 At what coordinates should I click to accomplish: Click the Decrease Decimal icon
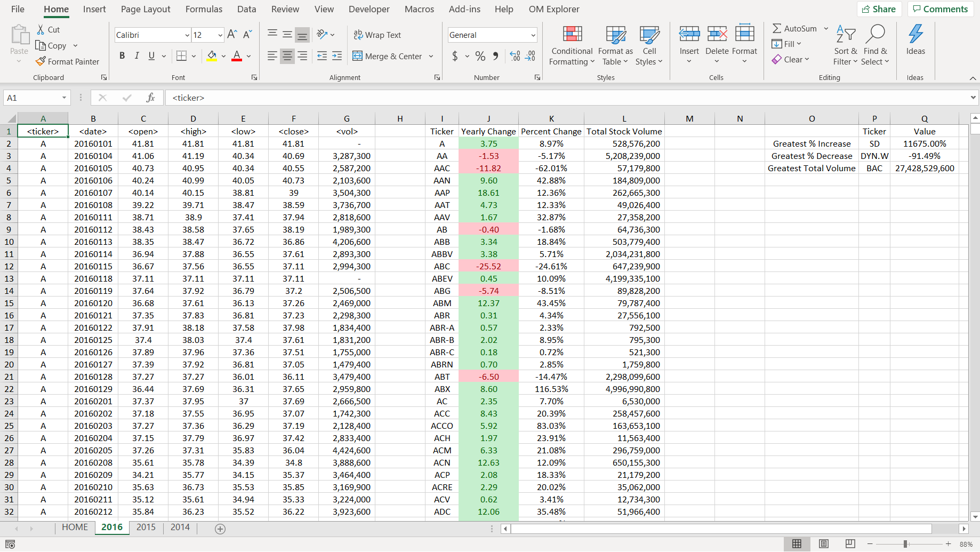(x=530, y=56)
